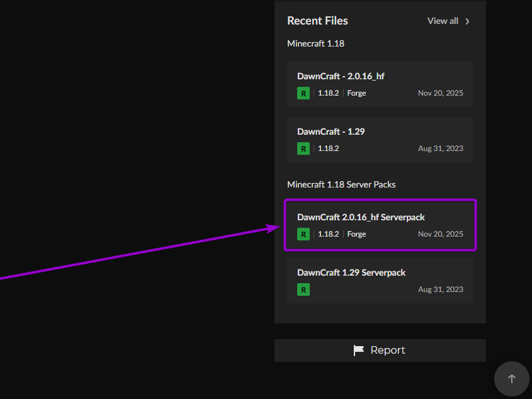Click the Minecraft 1.18 section heading
The image size is (532, 399).
[315, 43]
